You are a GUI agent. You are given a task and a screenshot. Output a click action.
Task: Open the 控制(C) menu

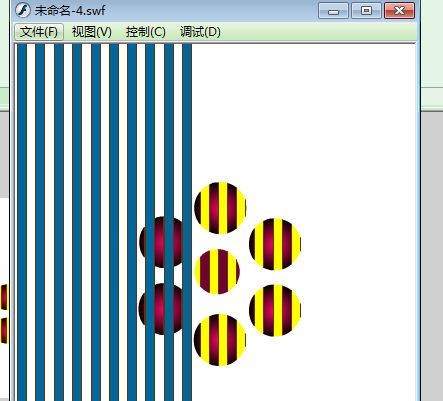point(146,32)
